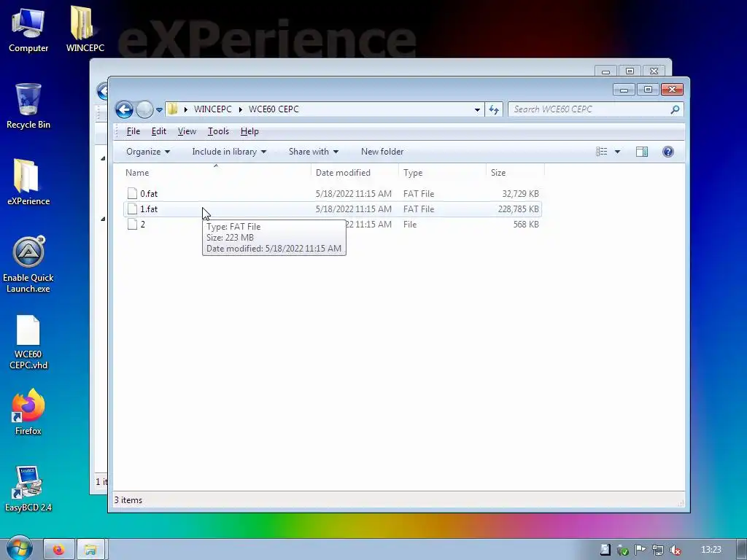Click the 228,785 KB size value
Screen dimensions: 747x560
tap(519, 209)
